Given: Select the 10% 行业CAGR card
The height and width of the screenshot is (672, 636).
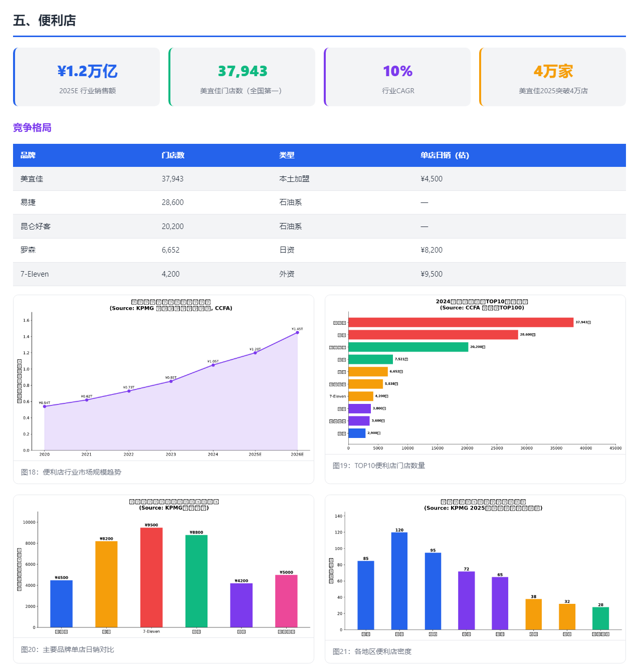Looking at the screenshot, I should tap(397, 77).
